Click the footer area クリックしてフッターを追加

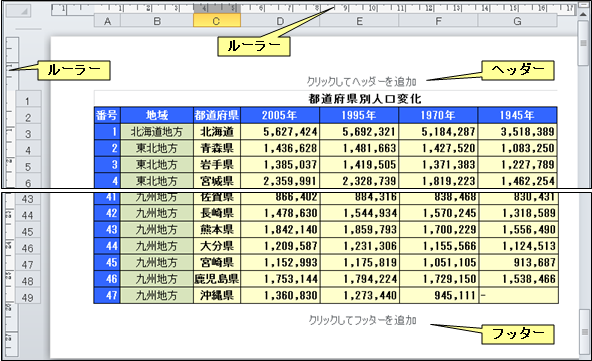(x=362, y=320)
